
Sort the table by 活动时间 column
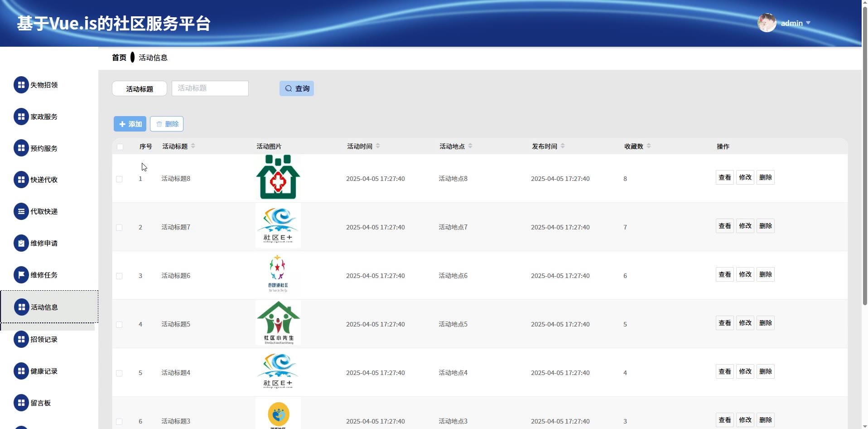[378, 146]
